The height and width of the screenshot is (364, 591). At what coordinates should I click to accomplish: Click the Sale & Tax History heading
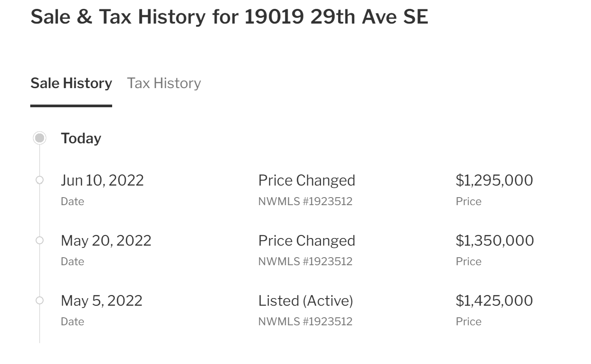[229, 17]
